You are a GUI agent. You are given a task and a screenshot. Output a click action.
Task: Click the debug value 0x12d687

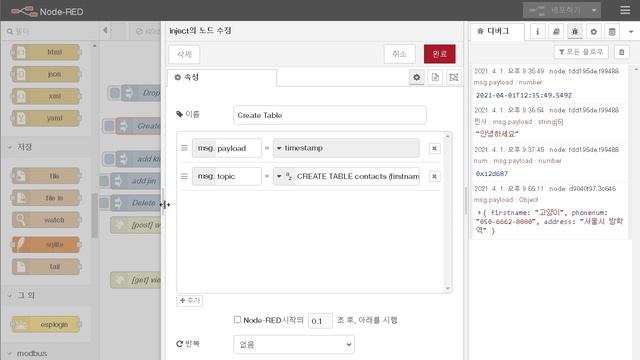point(492,173)
